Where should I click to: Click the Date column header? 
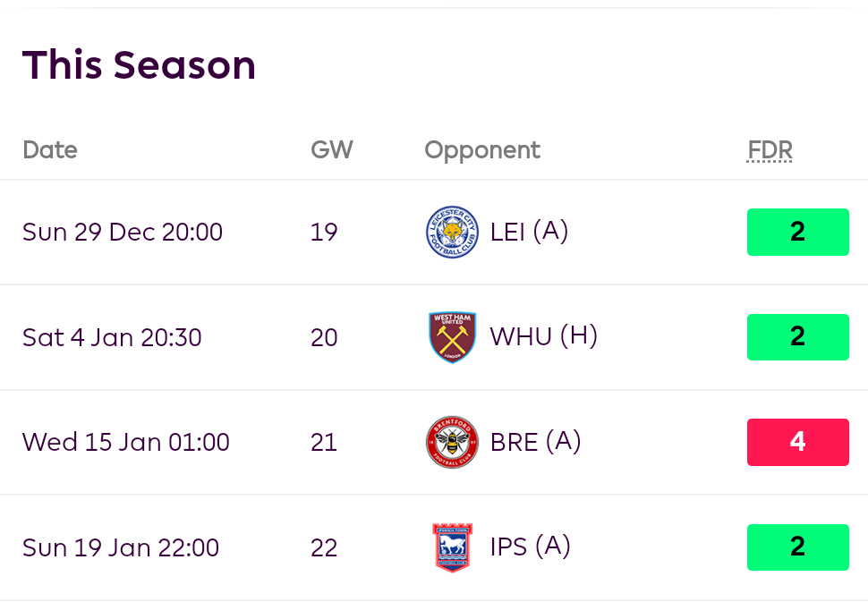click(50, 150)
